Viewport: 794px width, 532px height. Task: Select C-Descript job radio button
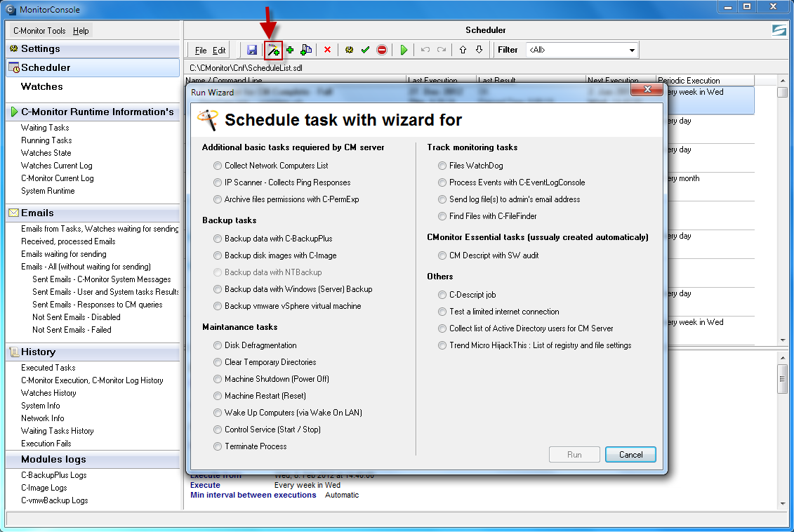point(442,295)
